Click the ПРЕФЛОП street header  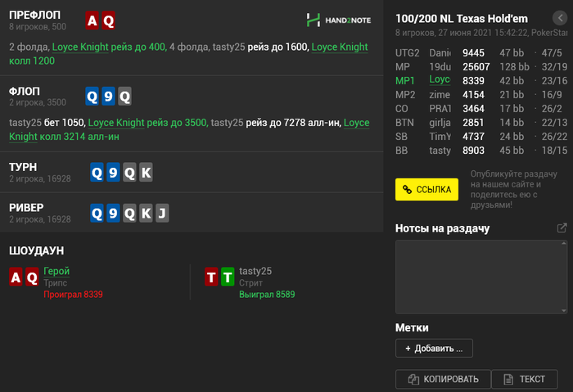pyautogui.click(x=34, y=15)
